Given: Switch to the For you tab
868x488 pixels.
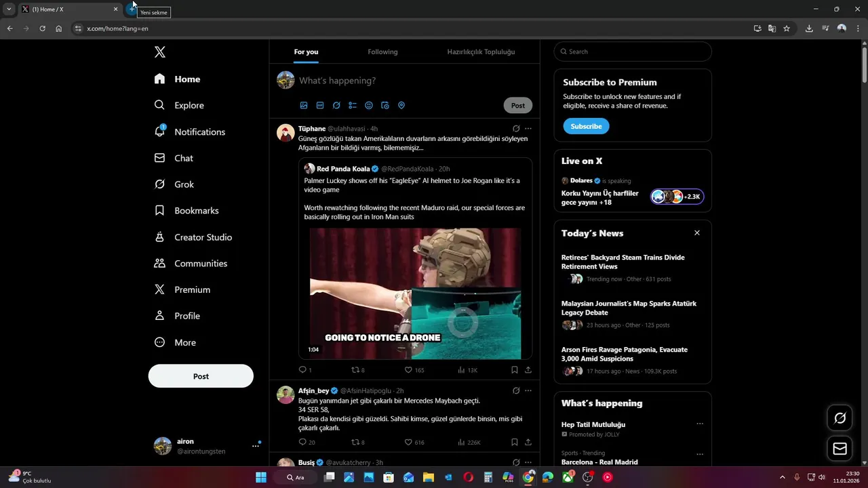Looking at the screenshot, I should pos(306,52).
